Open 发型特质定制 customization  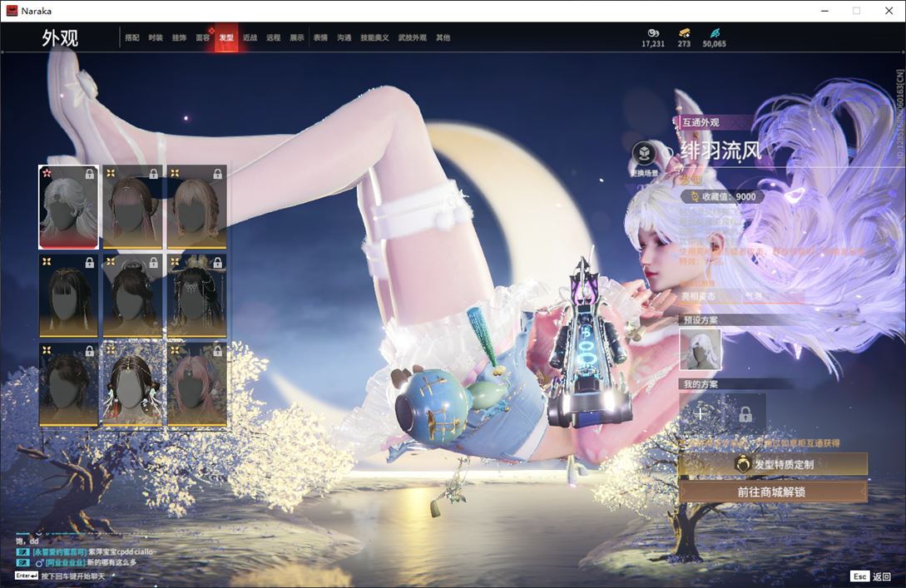click(x=773, y=464)
